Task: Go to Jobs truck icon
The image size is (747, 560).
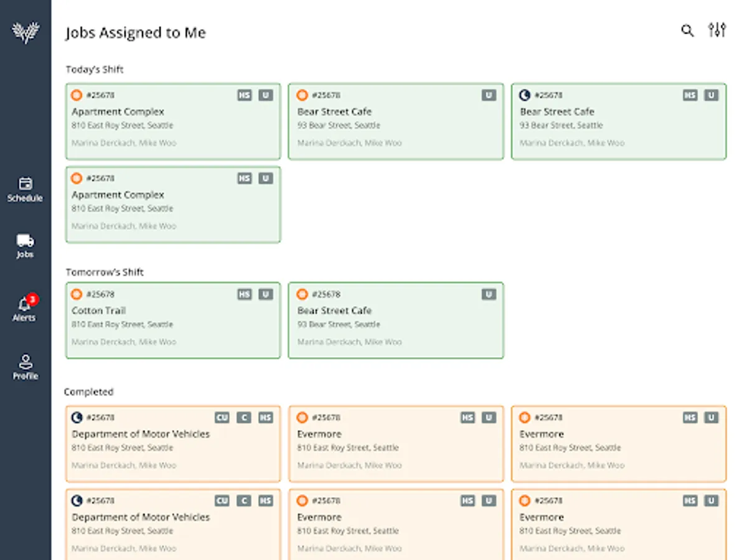Action: (x=25, y=246)
